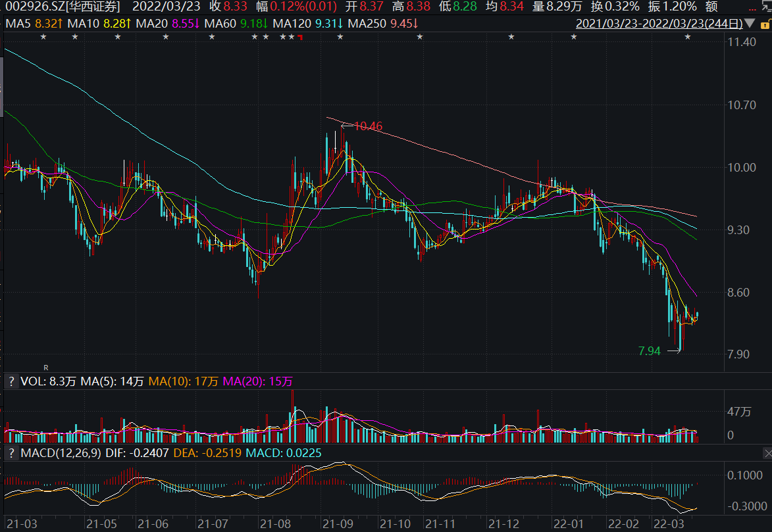The image size is (772, 532).
Task: Open the MACD indicator help question mark
Action: [12, 453]
